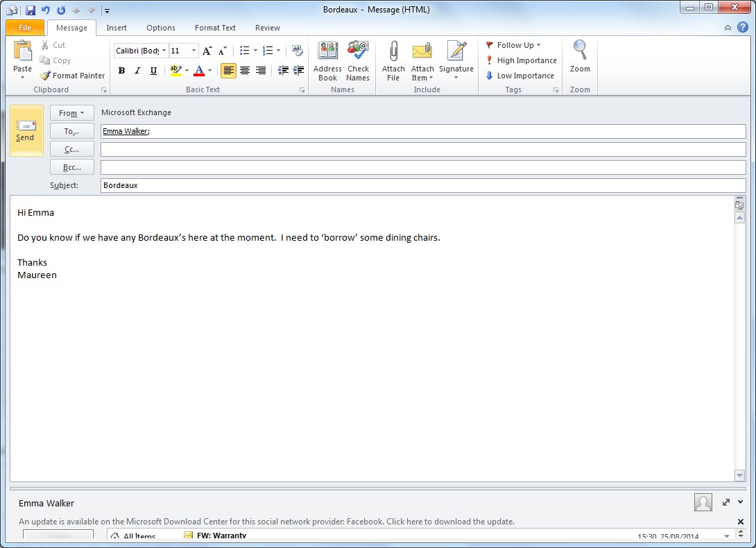
Task: Expand the People Pane with the arrow icon
Action: (x=726, y=502)
